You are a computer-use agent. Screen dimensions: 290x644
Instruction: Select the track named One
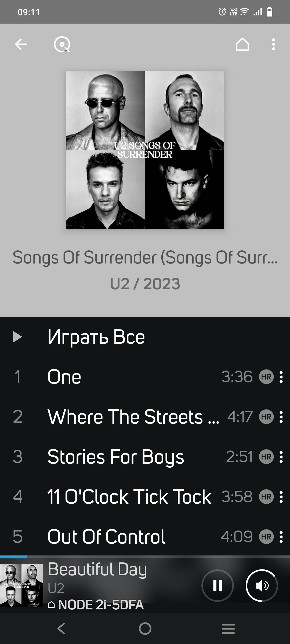click(64, 377)
